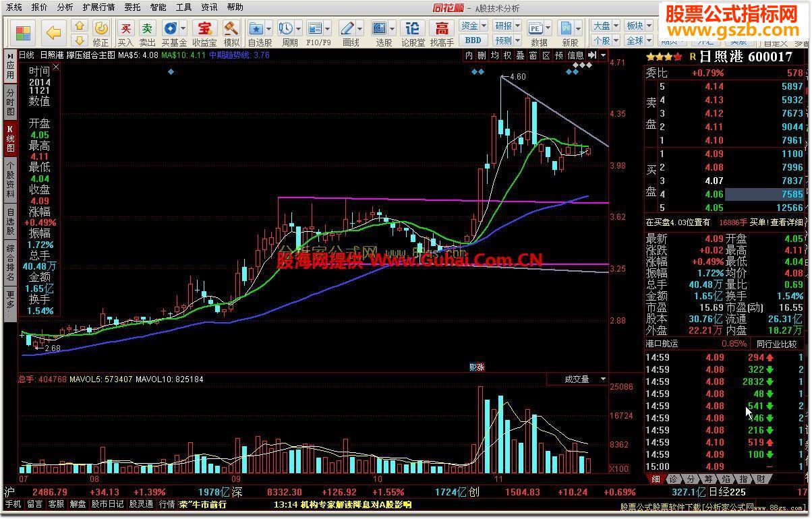Select the 细 bottom tab
812x519 pixels.
(x=656, y=479)
